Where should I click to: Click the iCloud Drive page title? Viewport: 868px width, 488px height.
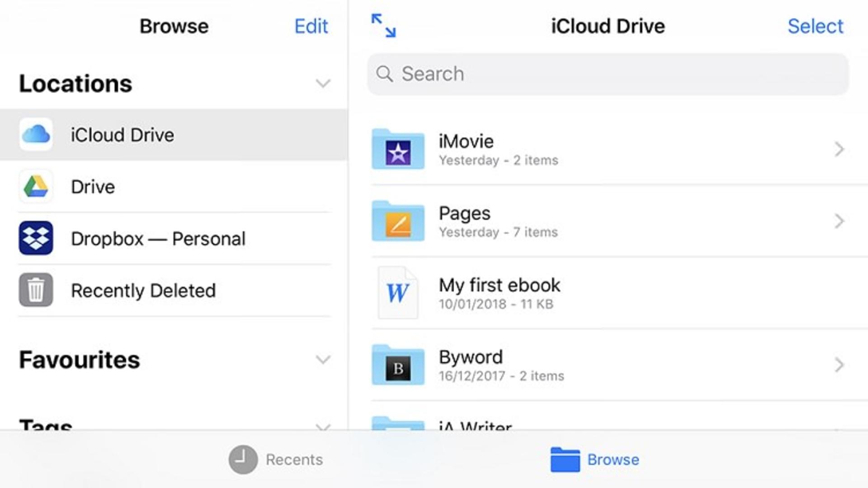608,26
